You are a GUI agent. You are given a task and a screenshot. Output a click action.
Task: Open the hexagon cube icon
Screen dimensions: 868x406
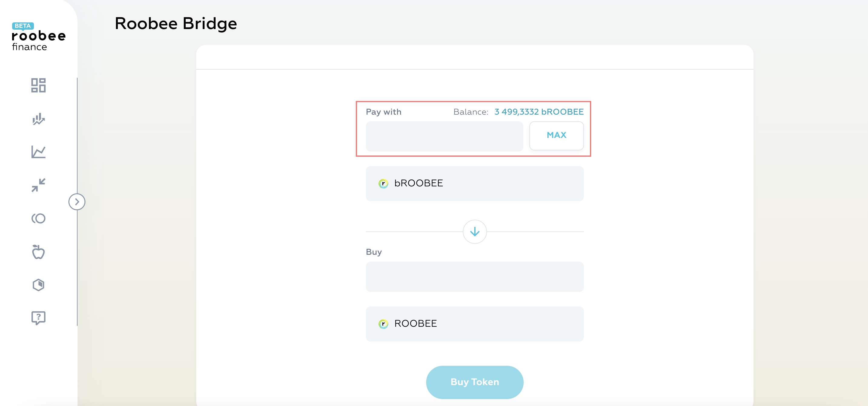[x=38, y=285]
